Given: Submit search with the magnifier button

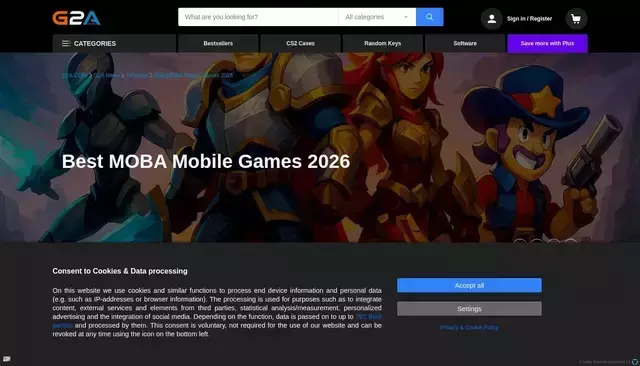Looking at the screenshot, I should click(x=429, y=17).
